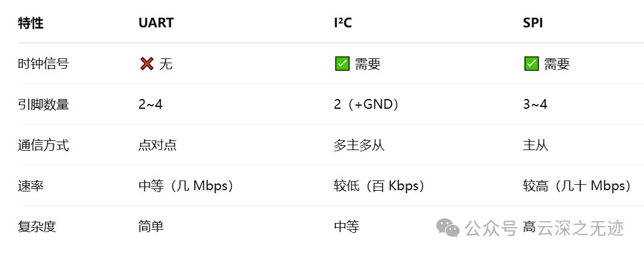This screenshot has height=254, width=644.
Task: Click the 时钟信号 row label
Action: [43, 64]
